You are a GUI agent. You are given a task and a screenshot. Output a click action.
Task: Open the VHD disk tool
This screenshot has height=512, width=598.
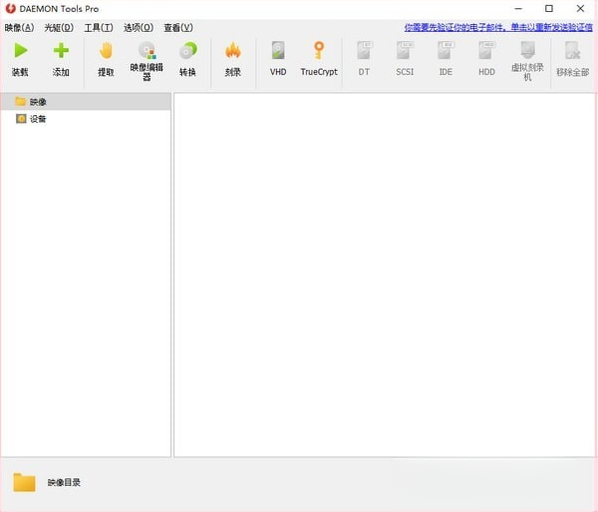tap(278, 50)
